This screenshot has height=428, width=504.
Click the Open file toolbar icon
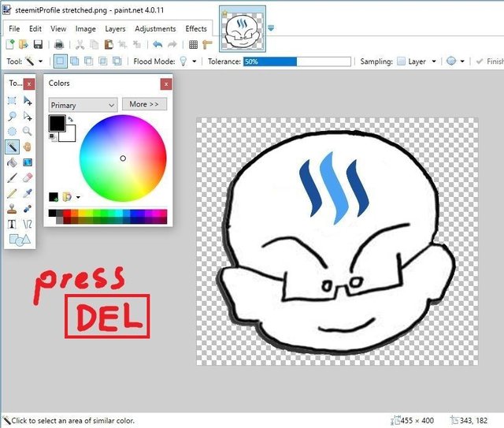(x=24, y=44)
